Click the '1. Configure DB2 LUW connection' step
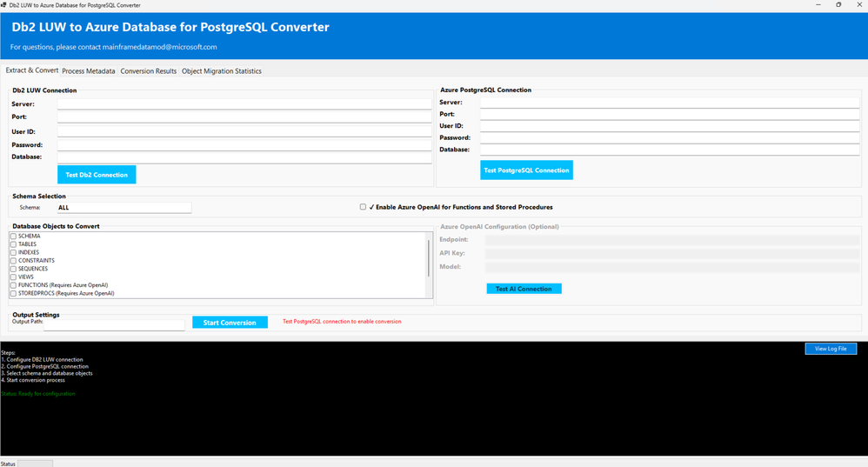The width and height of the screenshot is (868, 467). (x=42, y=360)
